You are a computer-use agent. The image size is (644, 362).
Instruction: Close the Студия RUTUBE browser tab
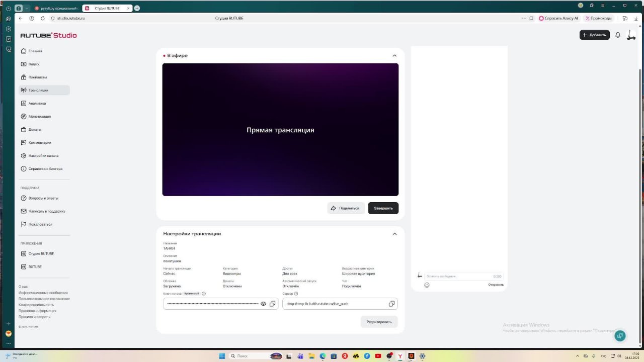pyautogui.click(x=128, y=8)
